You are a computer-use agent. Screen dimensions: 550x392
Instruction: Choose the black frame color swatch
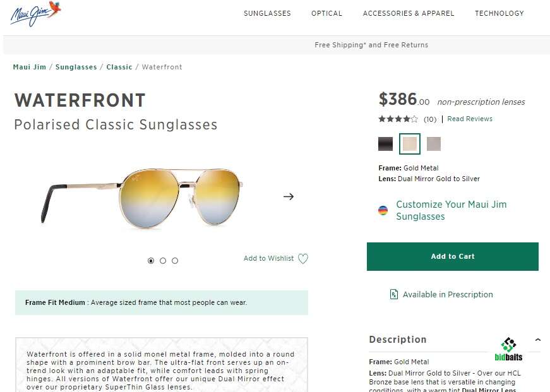point(385,144)
